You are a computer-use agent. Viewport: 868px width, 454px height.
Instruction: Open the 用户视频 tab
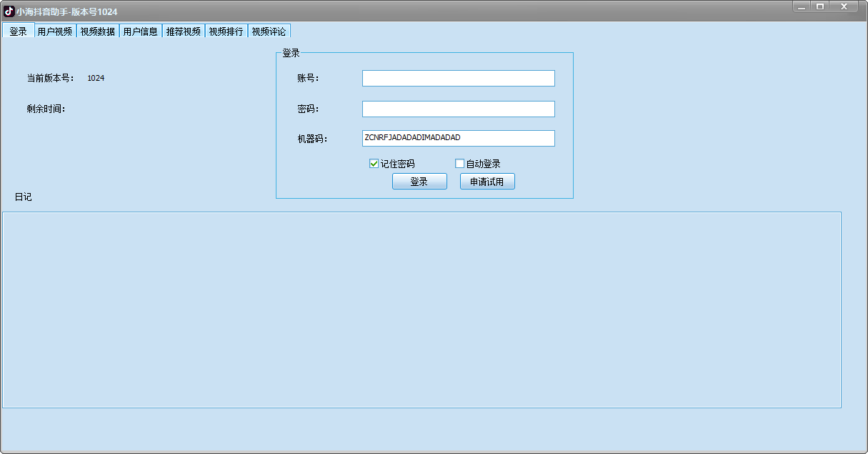click(55, 31)
